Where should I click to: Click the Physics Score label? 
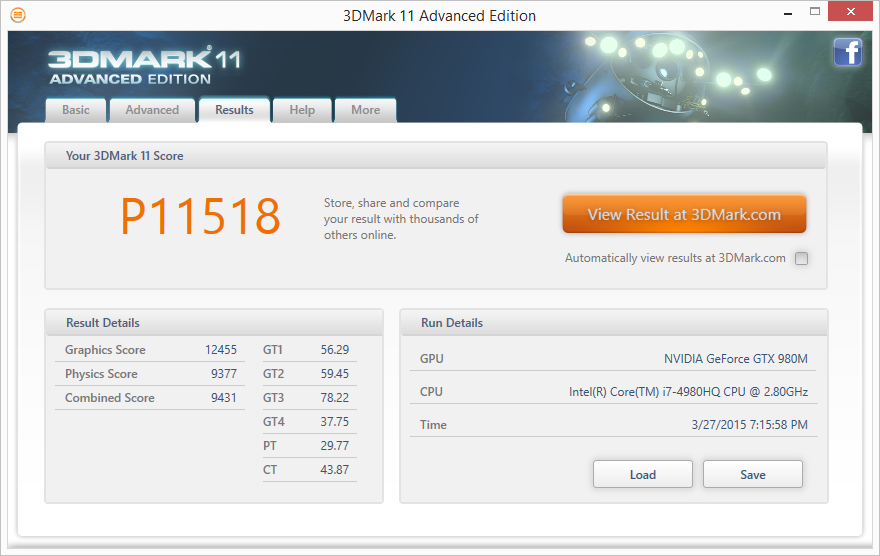[x=101, y=374]
